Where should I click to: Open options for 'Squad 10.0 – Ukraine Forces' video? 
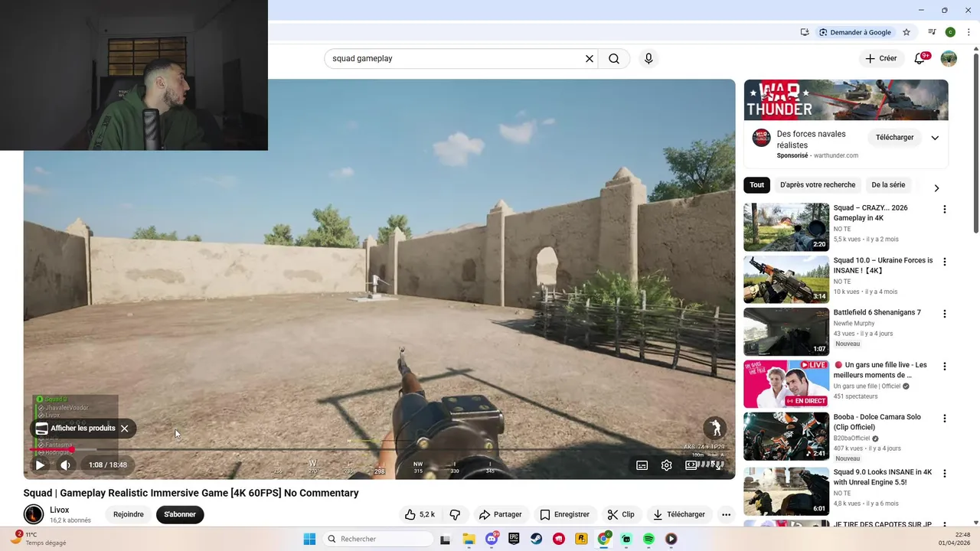coord(945,262)
